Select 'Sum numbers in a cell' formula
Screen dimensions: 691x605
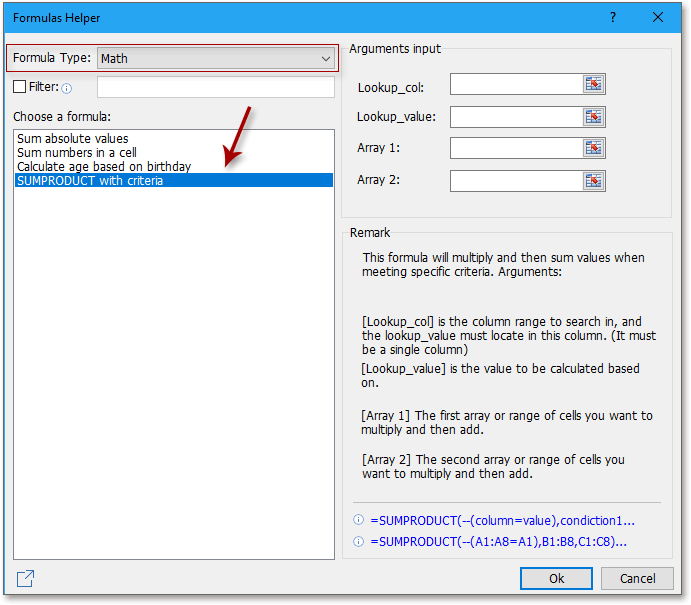pos(75,153)
